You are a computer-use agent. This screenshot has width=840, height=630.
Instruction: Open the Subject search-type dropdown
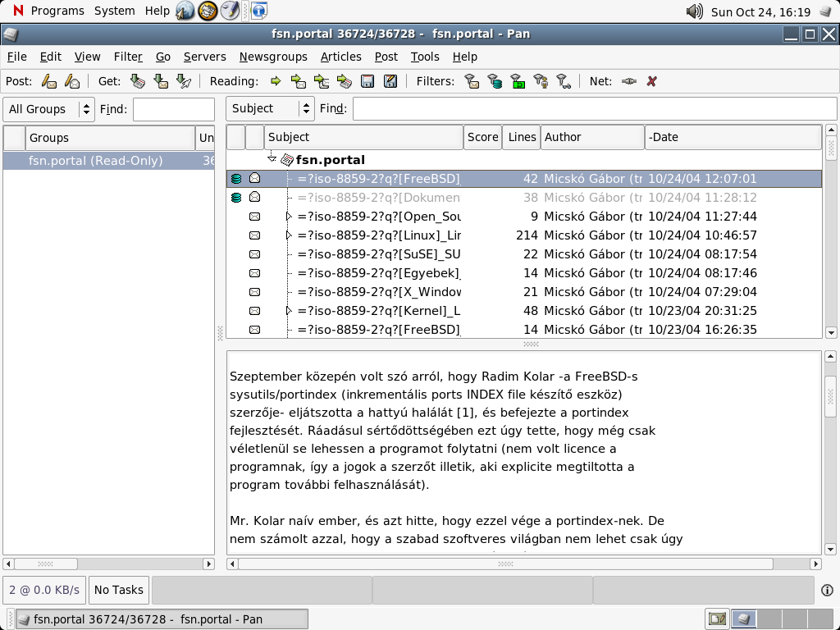(270, 109)
